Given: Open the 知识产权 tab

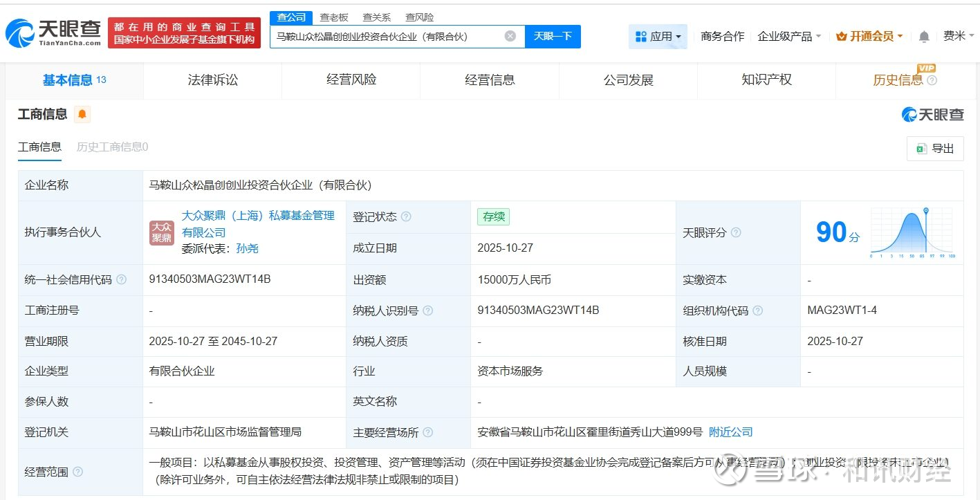Looking at the screenshot, I should pos(766,80).
